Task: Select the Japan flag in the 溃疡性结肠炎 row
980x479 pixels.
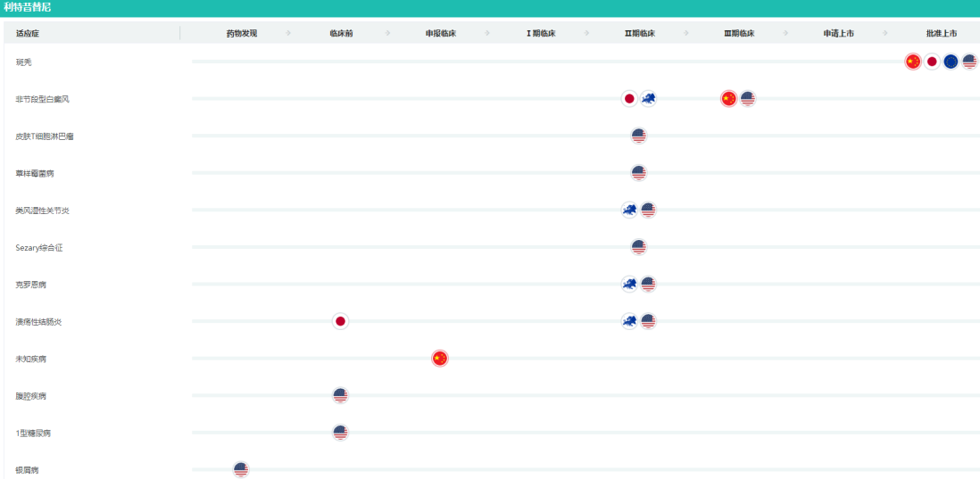Action: pyautogui.click(x=340, y=321)
